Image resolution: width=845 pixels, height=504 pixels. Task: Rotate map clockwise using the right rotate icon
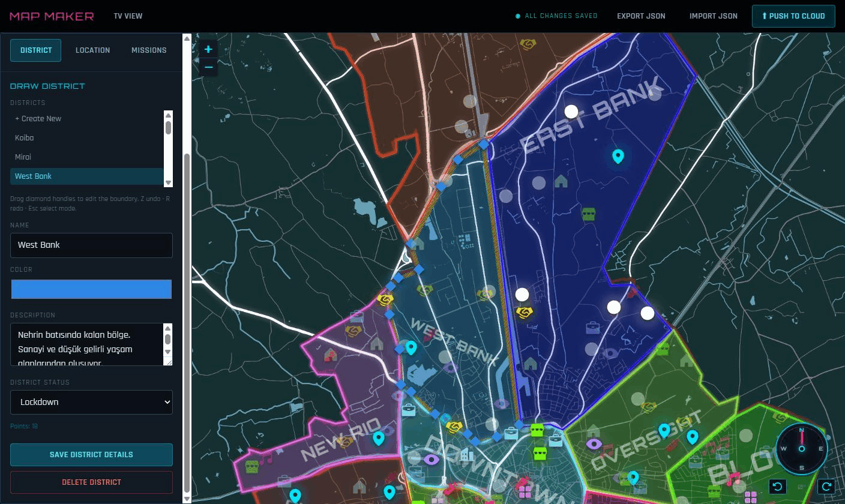(826, 486)
